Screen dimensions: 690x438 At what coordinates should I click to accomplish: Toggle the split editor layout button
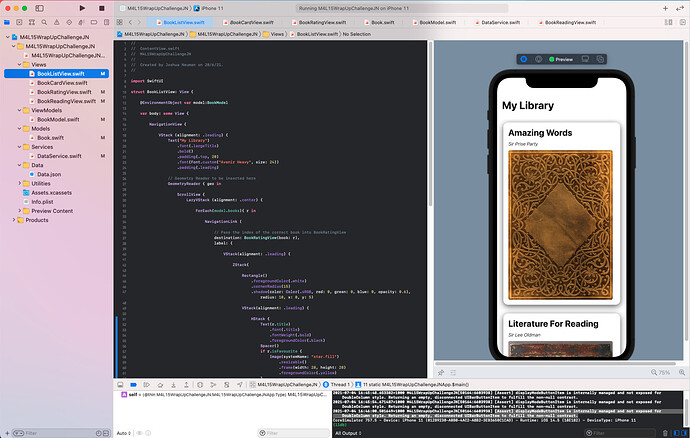(668, 22)
